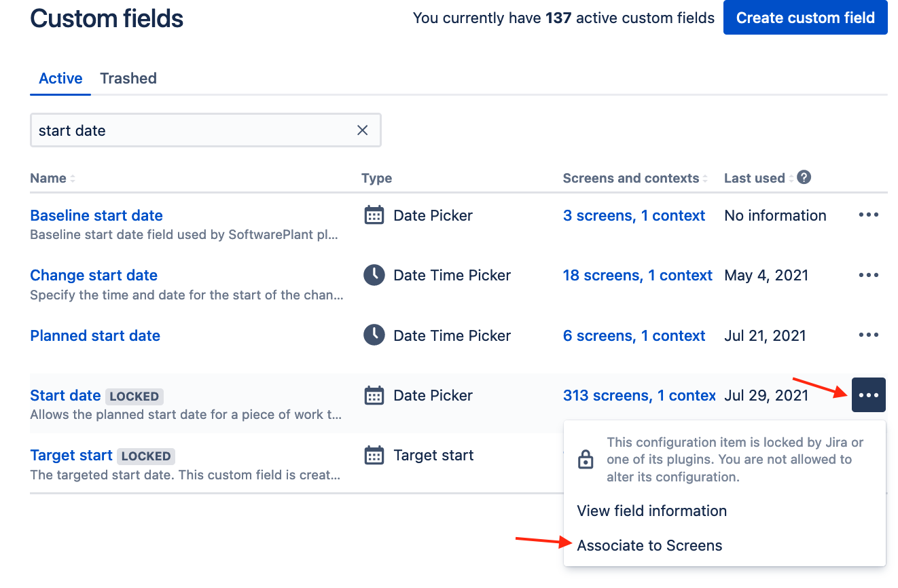Switch to the Trashed tab

click(x=128, y=78)
